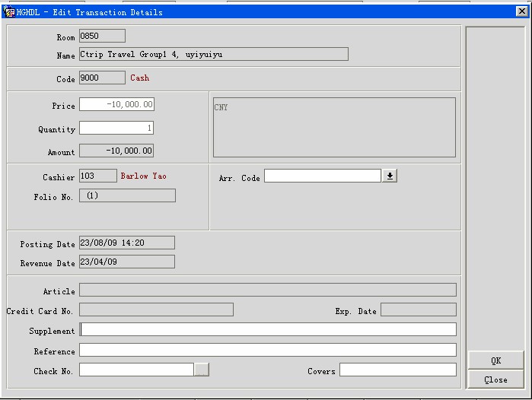Focus the Check No. text field

pos(137,370)
